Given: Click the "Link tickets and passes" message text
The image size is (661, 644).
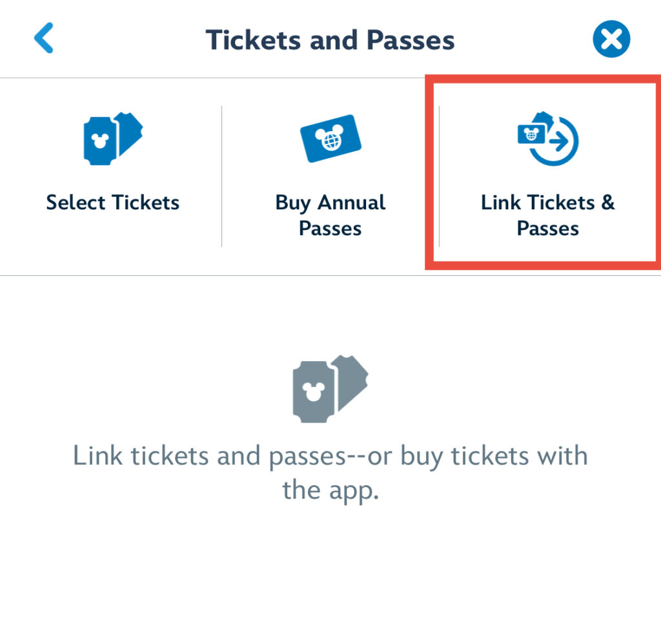Looking at the screenshot, I should (330, 456).
